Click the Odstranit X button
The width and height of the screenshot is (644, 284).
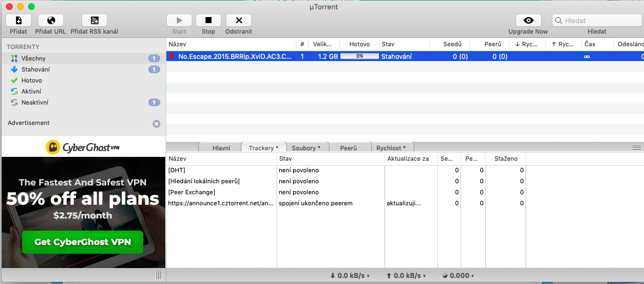pyautogui.click(x=239, y=20)
